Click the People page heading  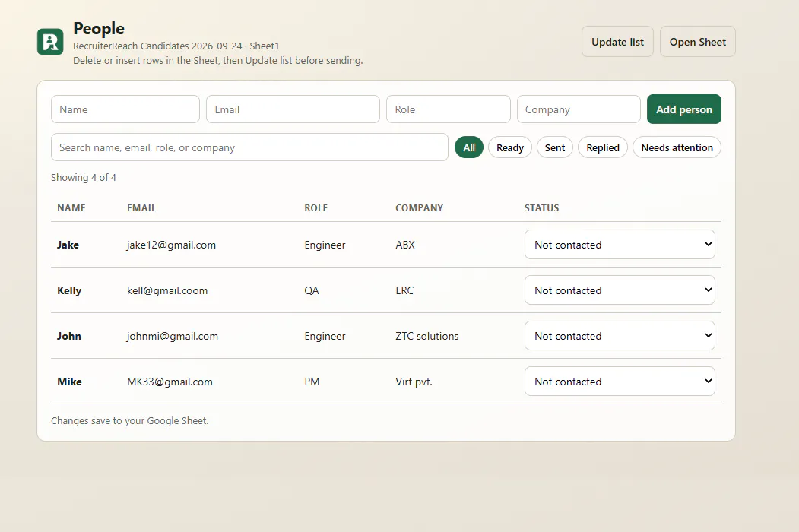(99, 29)
